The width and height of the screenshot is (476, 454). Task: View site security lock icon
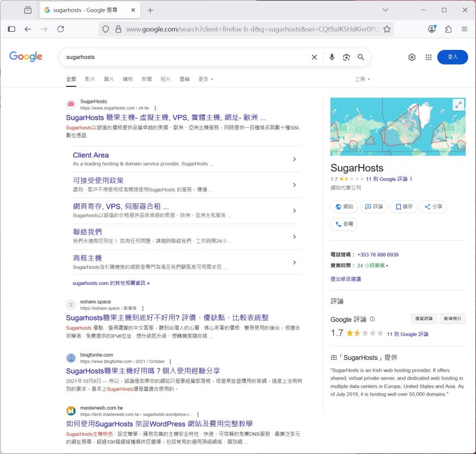point(118,29)
